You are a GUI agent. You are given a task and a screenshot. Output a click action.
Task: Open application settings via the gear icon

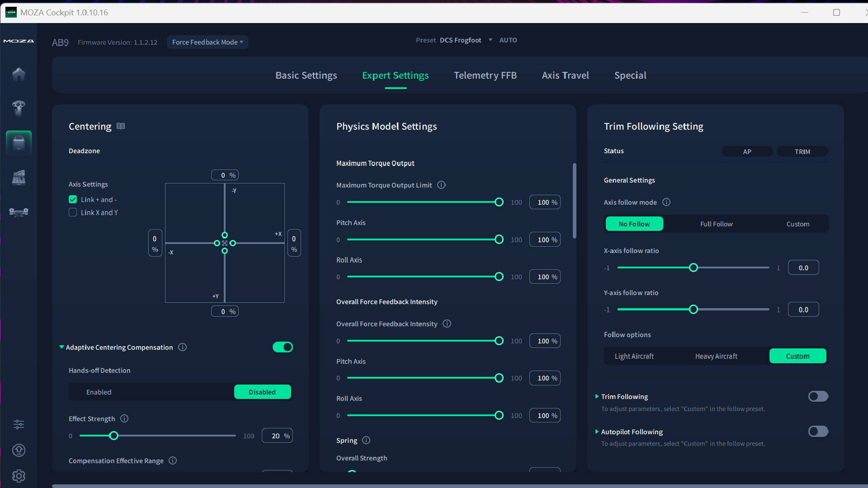pos(19,476)
